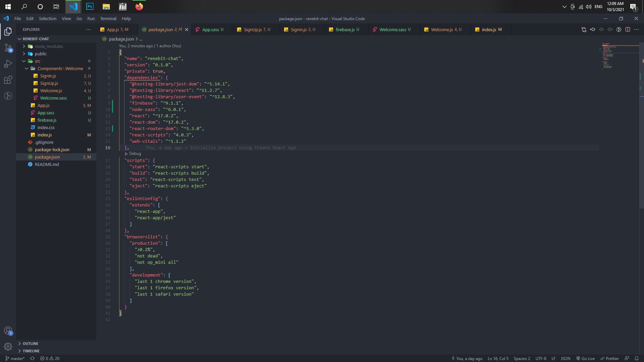Click the split editor right icon
The image size is (644, 362).
pyautogui.click(x=628, y=29)
